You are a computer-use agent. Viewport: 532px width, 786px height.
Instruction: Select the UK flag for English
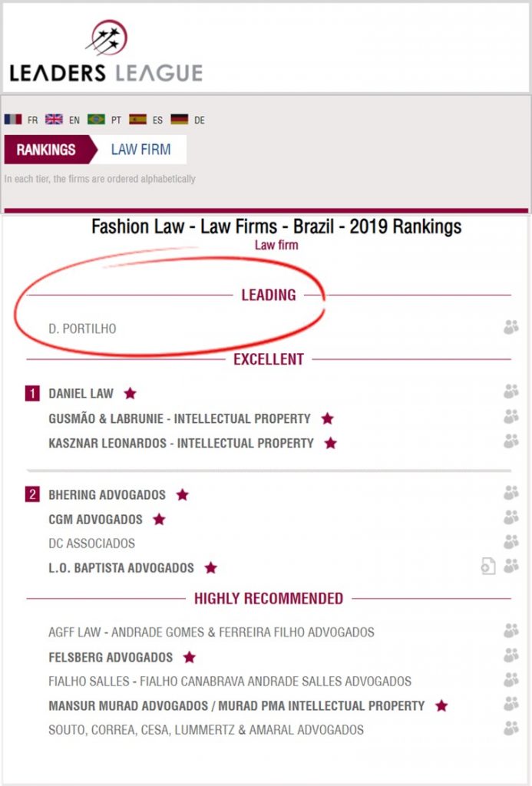click(55, 119)
